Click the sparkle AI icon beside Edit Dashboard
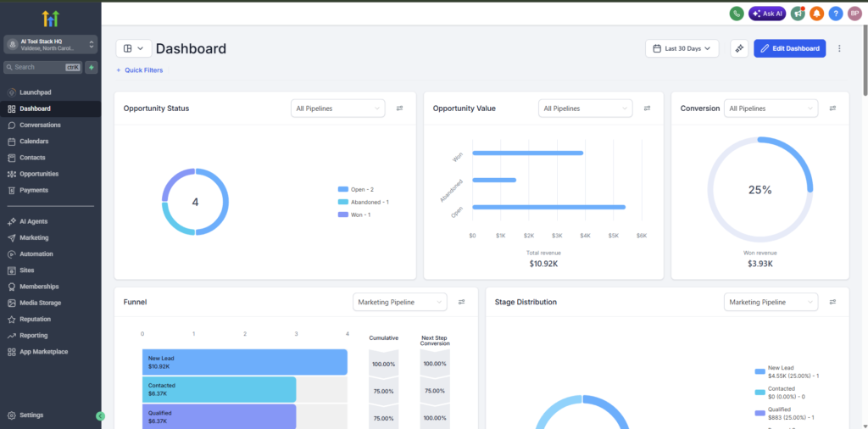868x429 pixels. 739,48
